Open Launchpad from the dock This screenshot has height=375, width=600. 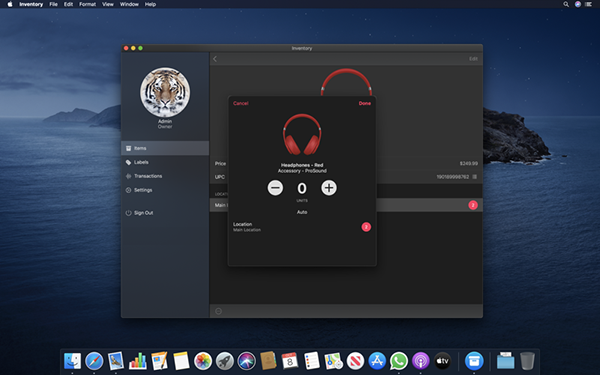225,360
